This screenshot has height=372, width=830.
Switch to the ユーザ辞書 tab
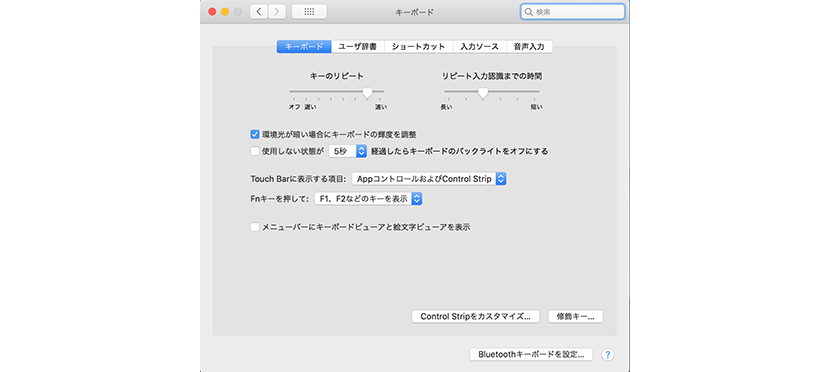tap(358, 47)
